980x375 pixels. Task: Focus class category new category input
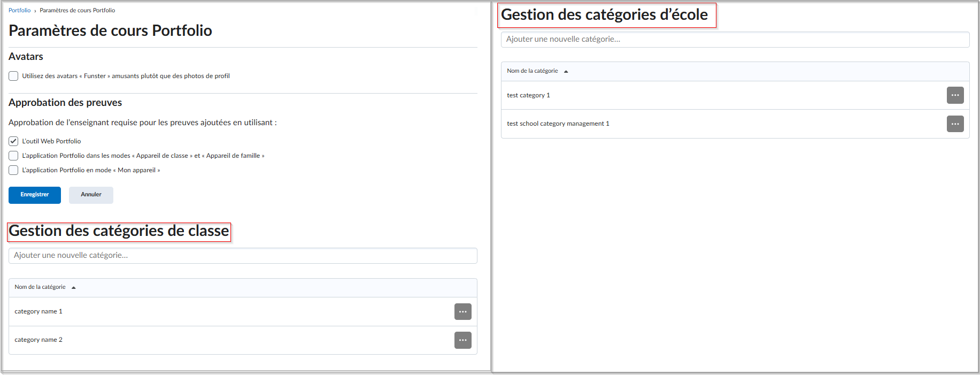[x=243, y=256]
